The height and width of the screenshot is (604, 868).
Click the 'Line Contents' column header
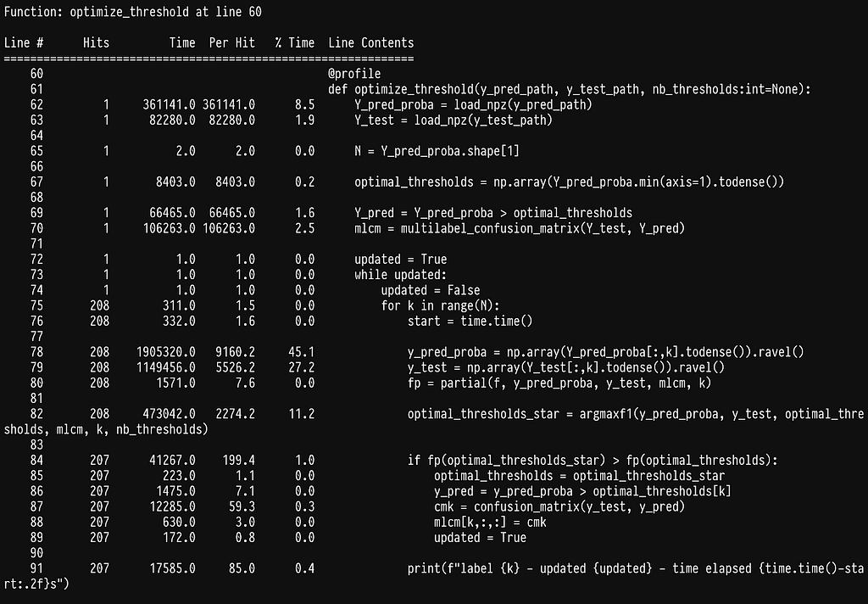[x=371, y=42]
